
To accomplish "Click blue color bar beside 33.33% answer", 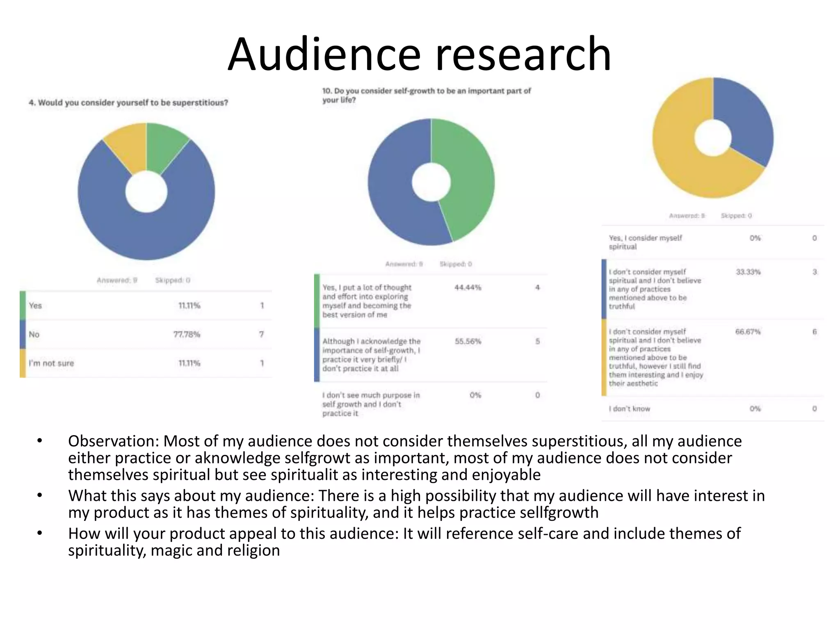I will (x=604, y=289).
